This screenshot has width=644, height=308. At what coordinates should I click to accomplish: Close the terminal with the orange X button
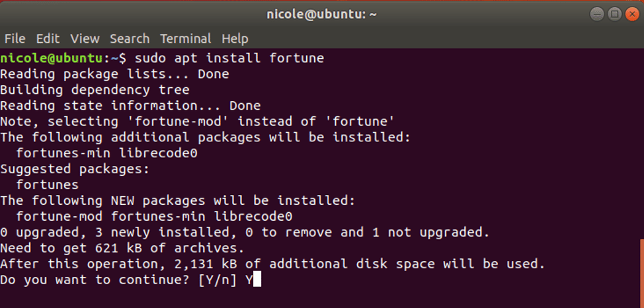pos(632,15)
